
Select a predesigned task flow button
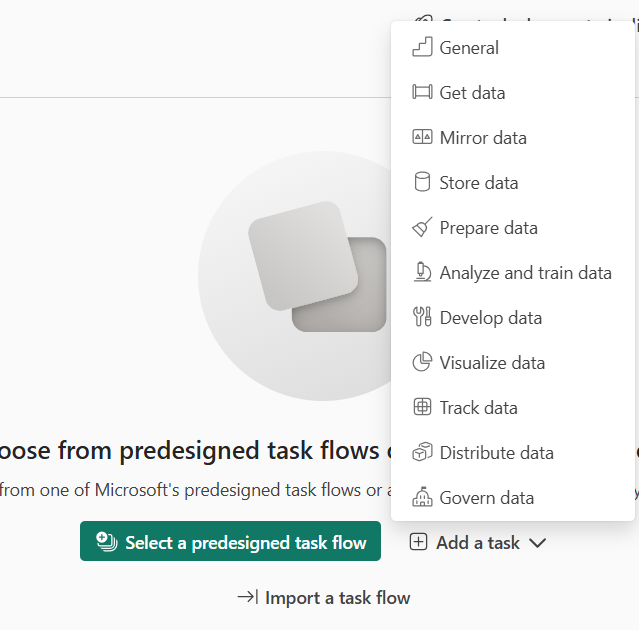230,542
